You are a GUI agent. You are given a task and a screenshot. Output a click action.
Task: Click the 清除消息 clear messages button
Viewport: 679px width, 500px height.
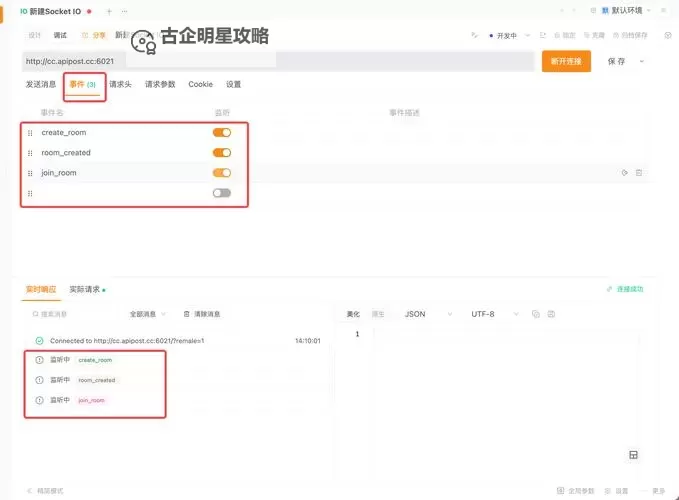(x=202, y=314)
